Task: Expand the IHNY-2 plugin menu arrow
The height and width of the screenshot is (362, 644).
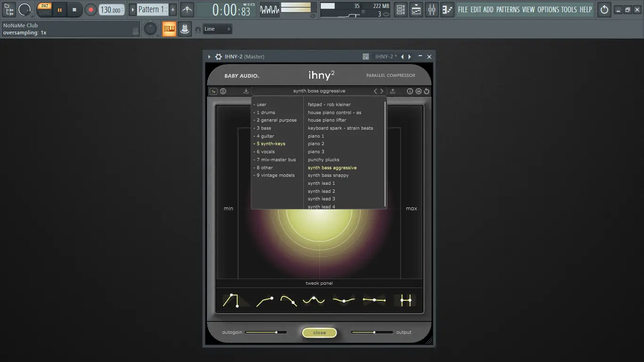Action: [209, 57]
